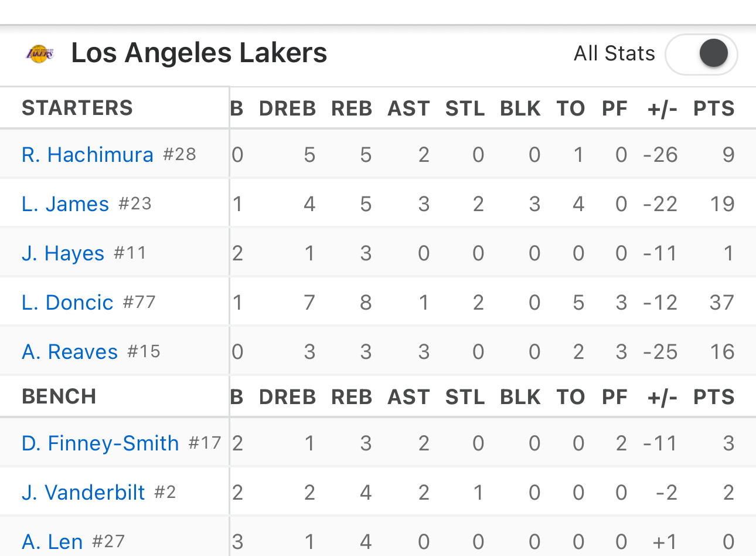The image size is (756, 556).
Task: Select J. Hayes player name
Action: point(63,253)
